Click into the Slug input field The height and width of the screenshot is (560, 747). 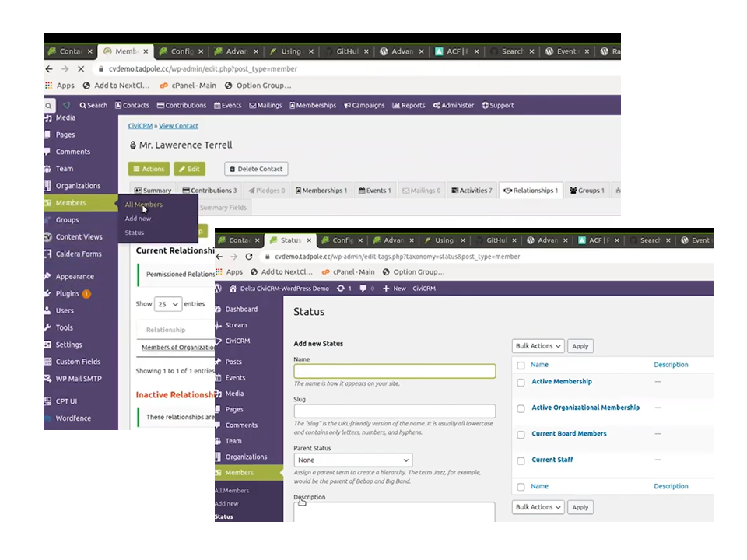point(395,411)
